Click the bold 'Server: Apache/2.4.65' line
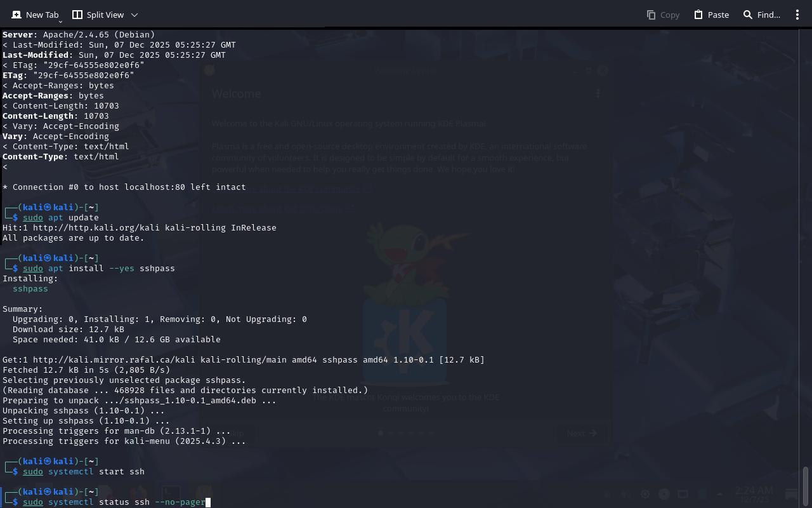 point(79,35)
